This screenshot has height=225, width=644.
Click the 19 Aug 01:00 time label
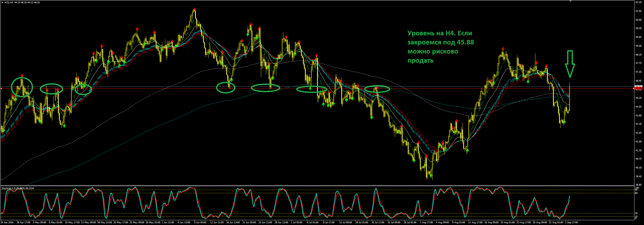508,223
